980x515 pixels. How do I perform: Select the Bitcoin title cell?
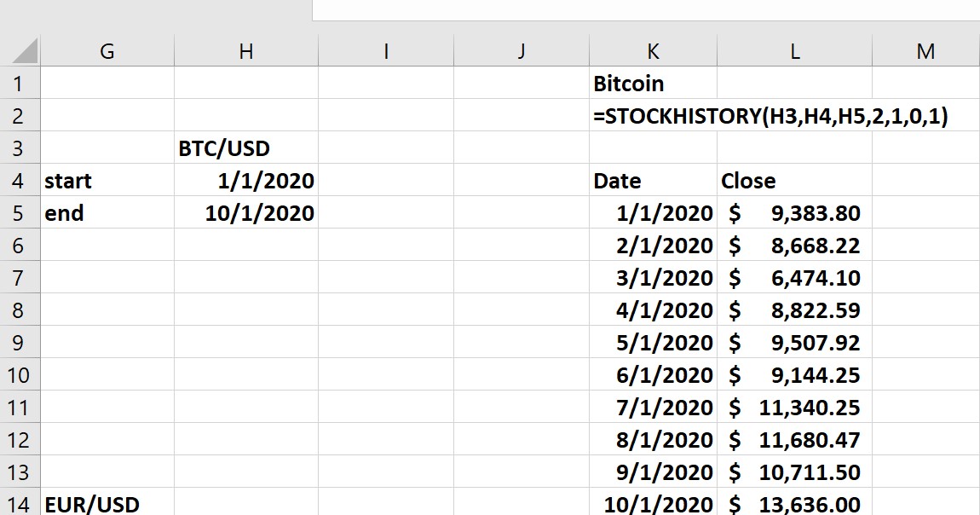[x=653, y=84]
